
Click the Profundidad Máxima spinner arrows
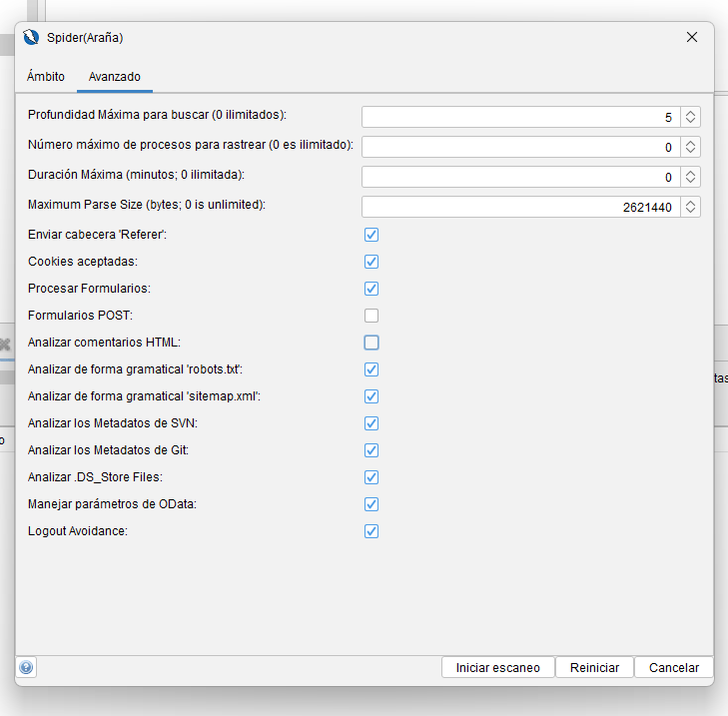pyautogui.click(x=690, y=117)
